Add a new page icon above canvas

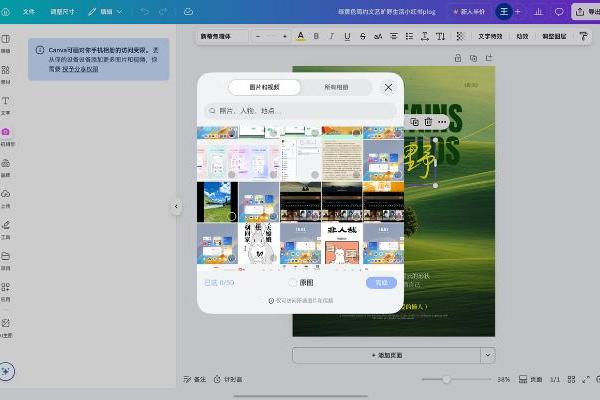tap(489, 58)
